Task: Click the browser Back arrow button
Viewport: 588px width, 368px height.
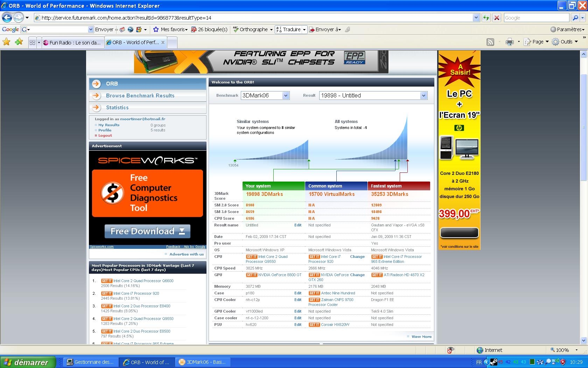Action: coord(7,17)
